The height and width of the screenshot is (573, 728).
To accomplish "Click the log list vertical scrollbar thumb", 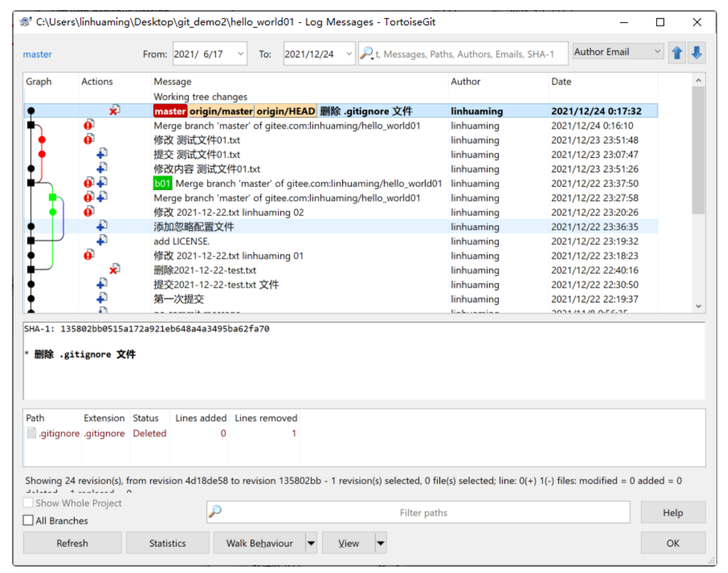I will coord(698,151).
